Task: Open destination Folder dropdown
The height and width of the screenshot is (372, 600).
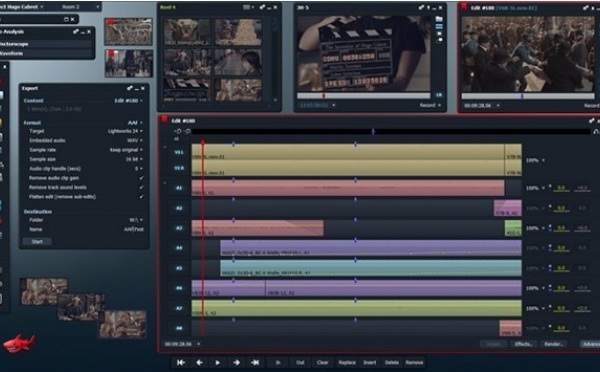Action: pos(136,220)
